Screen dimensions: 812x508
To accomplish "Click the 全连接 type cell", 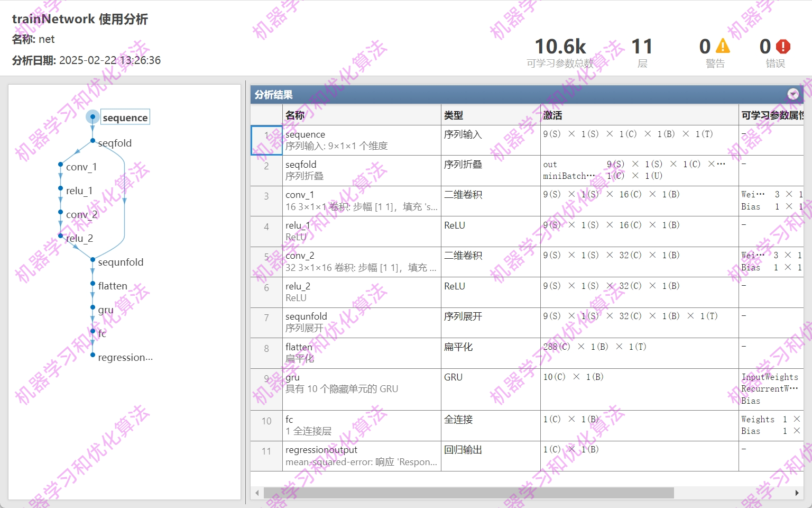I will (491, 425).
